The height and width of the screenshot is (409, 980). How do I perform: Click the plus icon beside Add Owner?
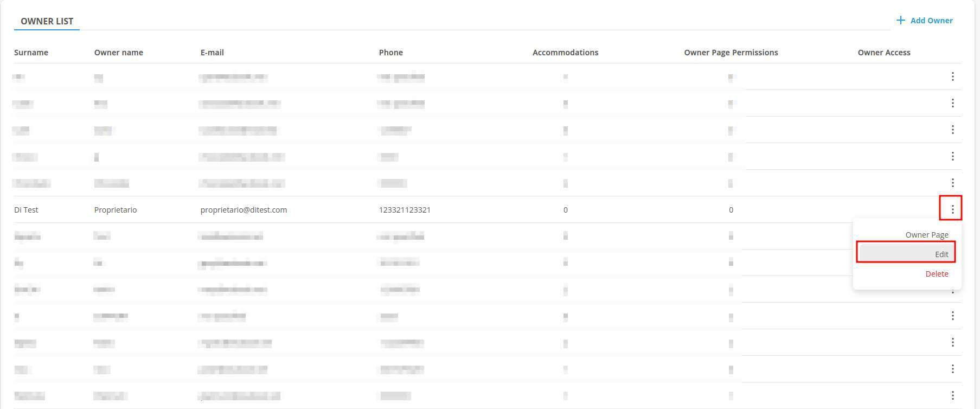coord(900,20)
